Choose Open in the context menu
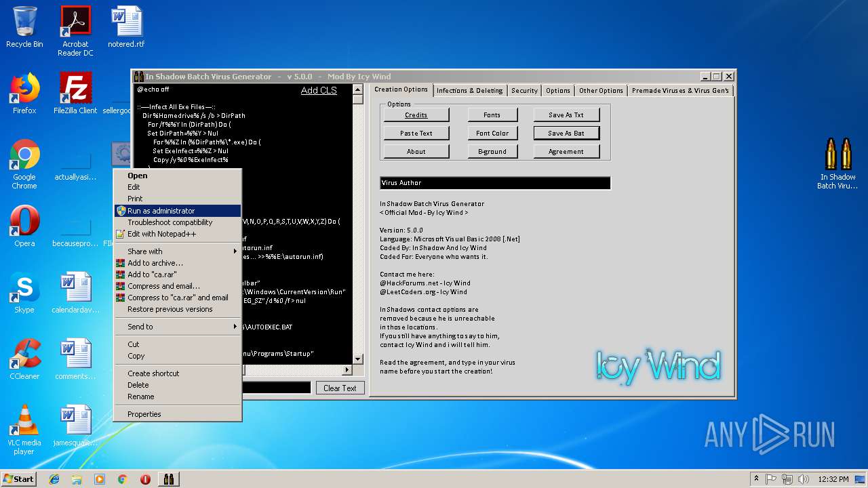The height and width of the screenshot is (488, 868). (177, 176)
